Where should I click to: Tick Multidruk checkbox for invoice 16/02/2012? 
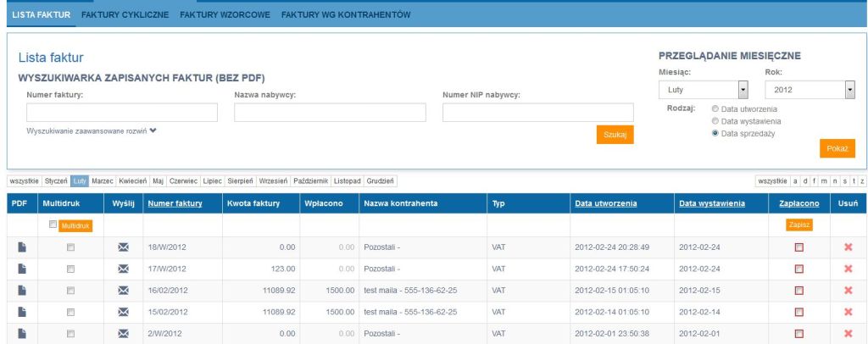[70, 291]
